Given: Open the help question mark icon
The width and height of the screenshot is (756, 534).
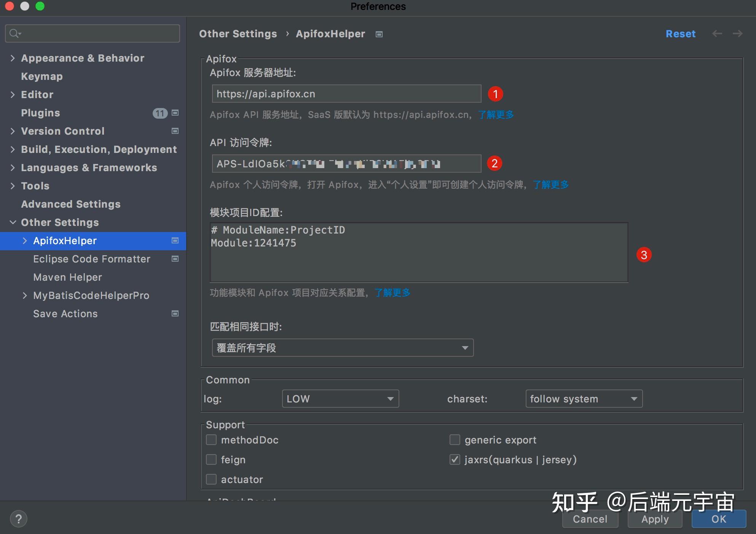Looking at the screenshot, I should (19, 518).
